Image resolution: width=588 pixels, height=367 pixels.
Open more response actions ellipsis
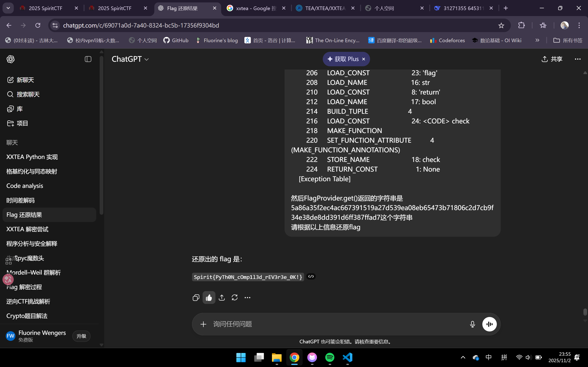coord(247,297)
